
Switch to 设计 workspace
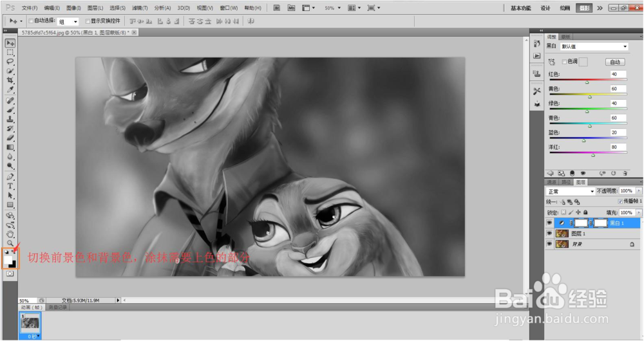pos(545,8)
